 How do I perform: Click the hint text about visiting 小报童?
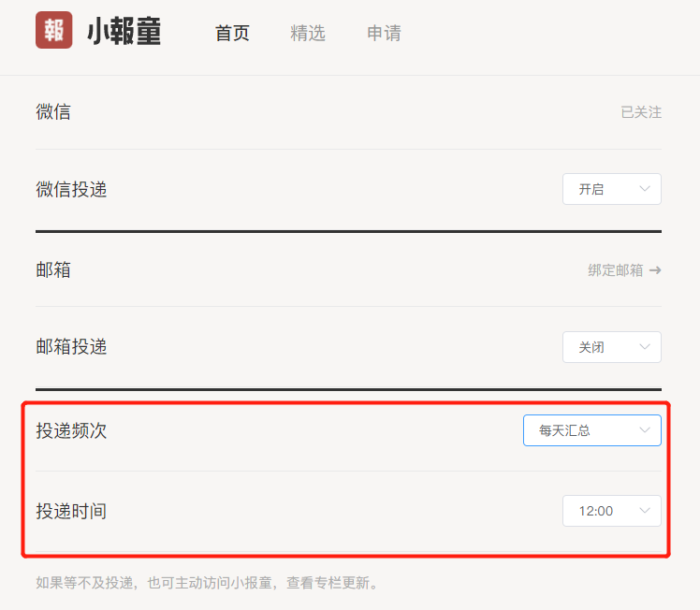[x=207, y=583]
